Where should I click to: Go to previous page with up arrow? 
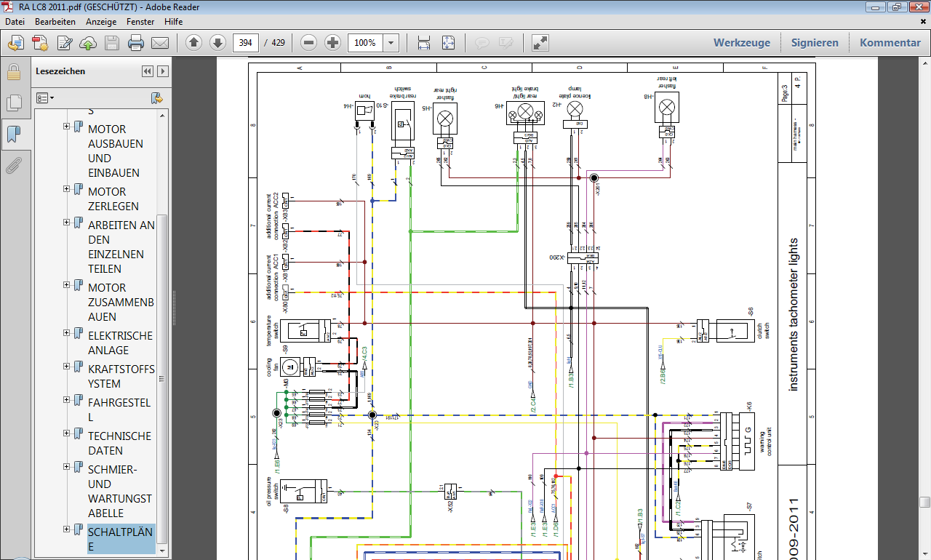[x=193, y=43]
